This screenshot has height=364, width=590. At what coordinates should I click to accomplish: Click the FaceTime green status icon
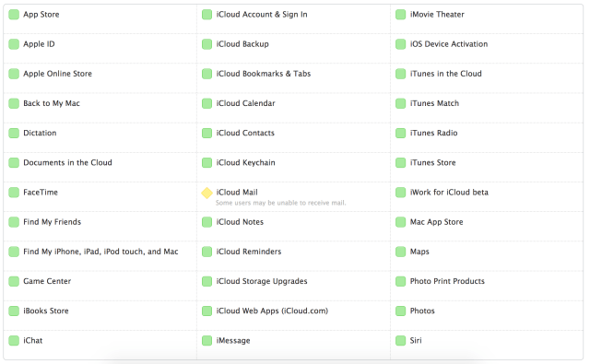(x=14, y=193)
